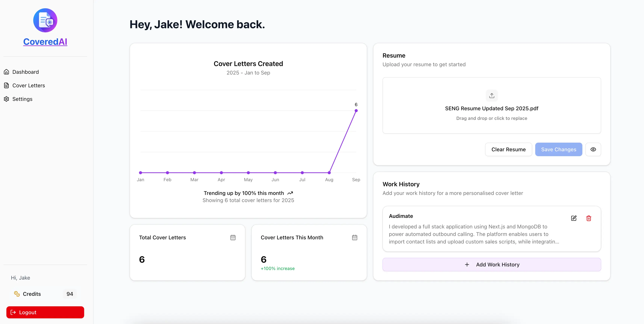Click the resume upload arrow icon

[x=491, y=96]
